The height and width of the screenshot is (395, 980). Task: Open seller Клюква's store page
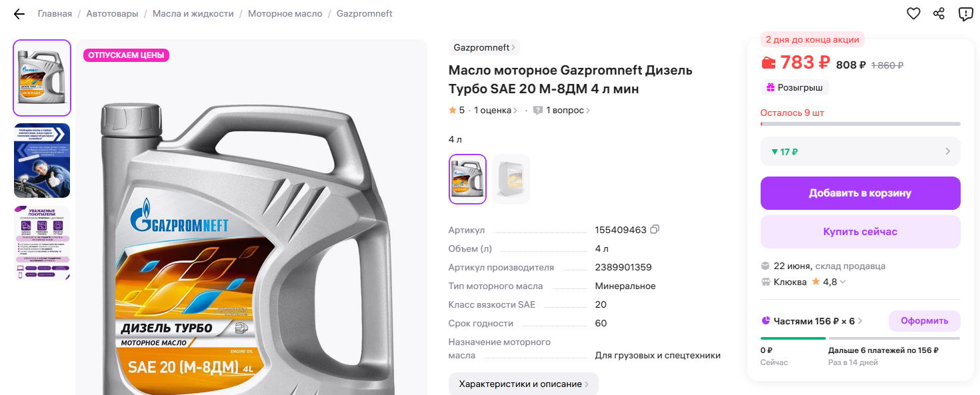(790, 282)
